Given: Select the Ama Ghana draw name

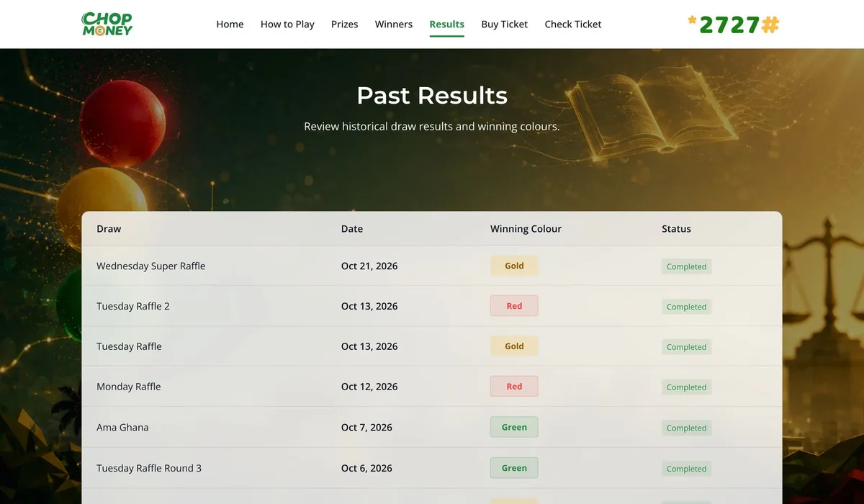Looking at the screenshot, I should [122, 427].
